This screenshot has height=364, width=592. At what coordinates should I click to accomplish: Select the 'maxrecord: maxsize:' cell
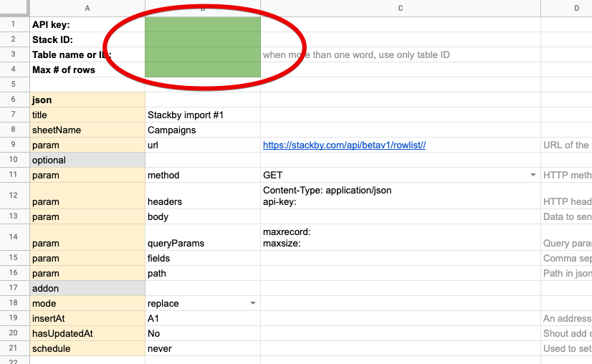[401, 237]
